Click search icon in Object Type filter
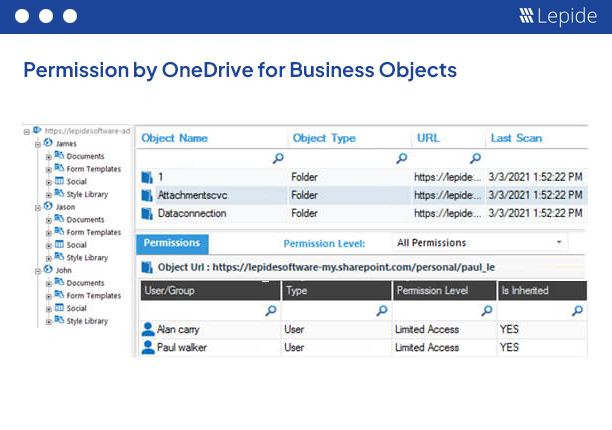Screen dimensions: 612x430 tap(402, 158)
